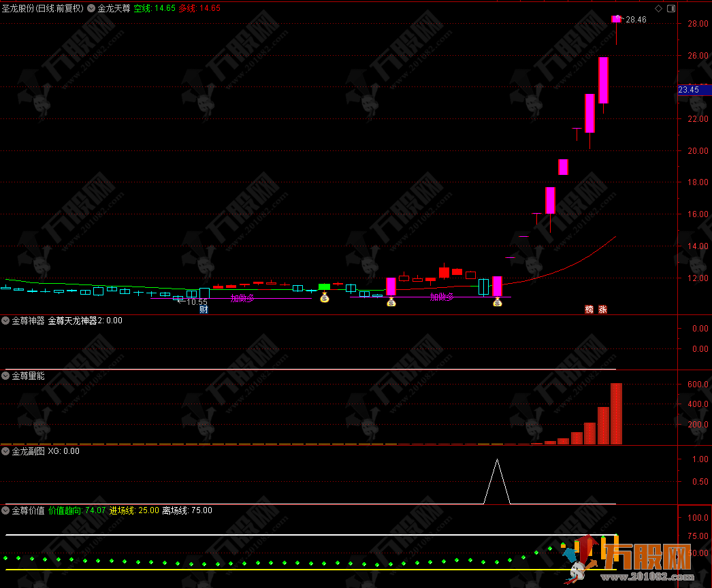Viewport: 712px width, 588px height.
Task: Select the 圣龙股份(日线.前复权) chart title
Action: (x=43, y=8)
